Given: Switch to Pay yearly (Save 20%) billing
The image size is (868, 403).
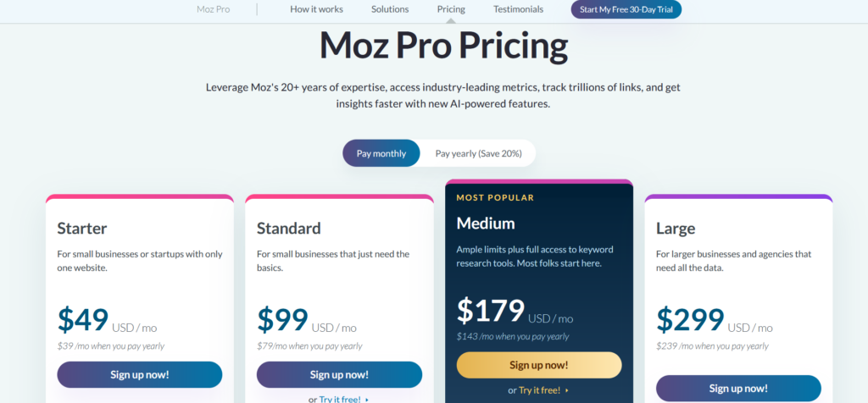Looking at the screenshot, I should [478, 153].
